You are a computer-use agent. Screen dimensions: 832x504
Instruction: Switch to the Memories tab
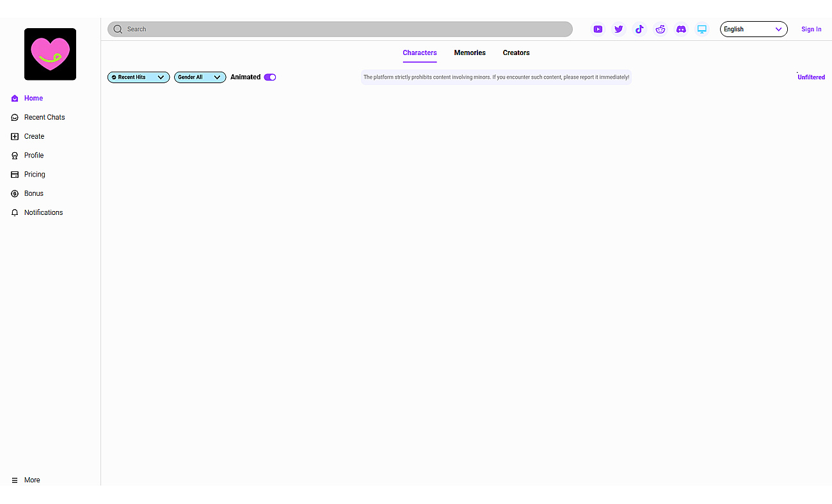(x=470, y=53)
